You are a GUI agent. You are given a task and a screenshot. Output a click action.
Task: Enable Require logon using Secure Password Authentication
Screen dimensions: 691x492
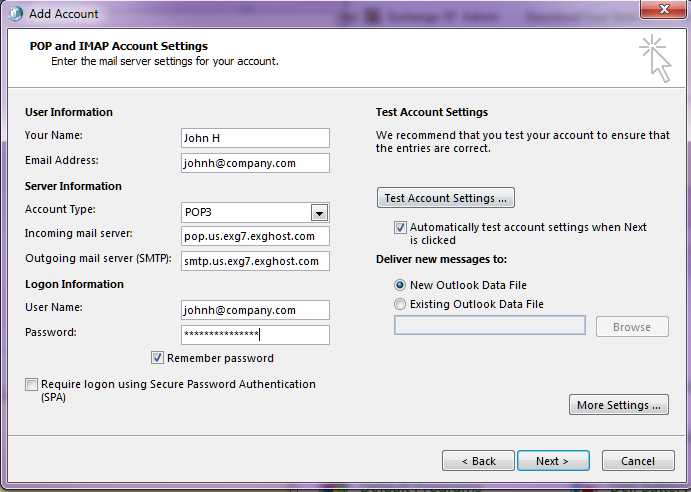(x=32, y=384)
